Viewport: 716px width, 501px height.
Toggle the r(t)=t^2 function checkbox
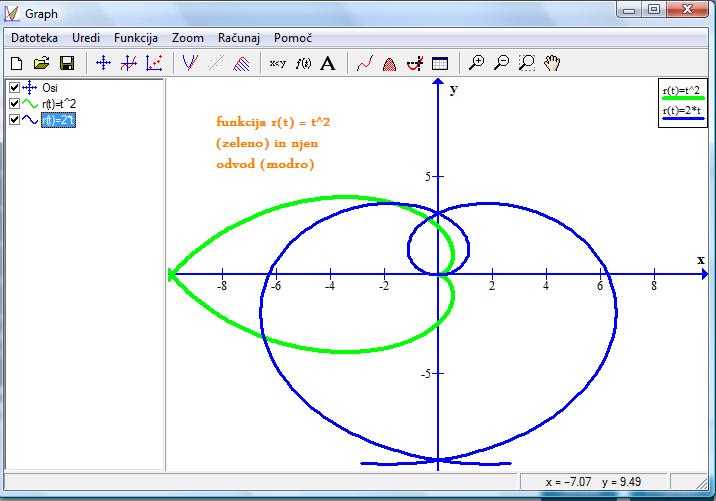point(14,104)
